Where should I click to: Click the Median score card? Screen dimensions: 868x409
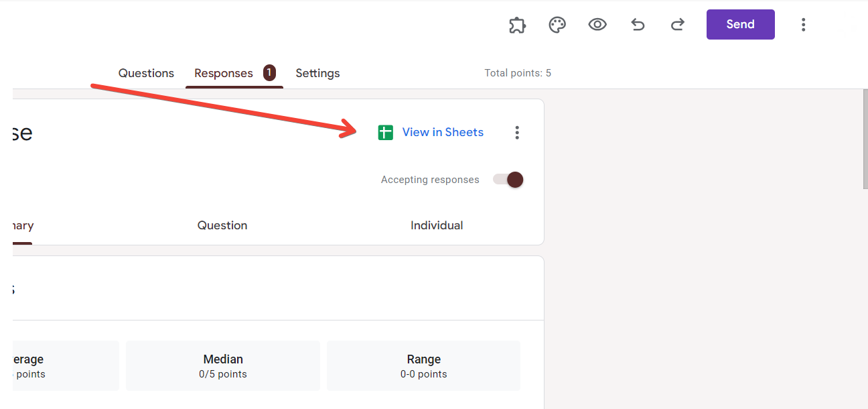click(x=223, y=365)
